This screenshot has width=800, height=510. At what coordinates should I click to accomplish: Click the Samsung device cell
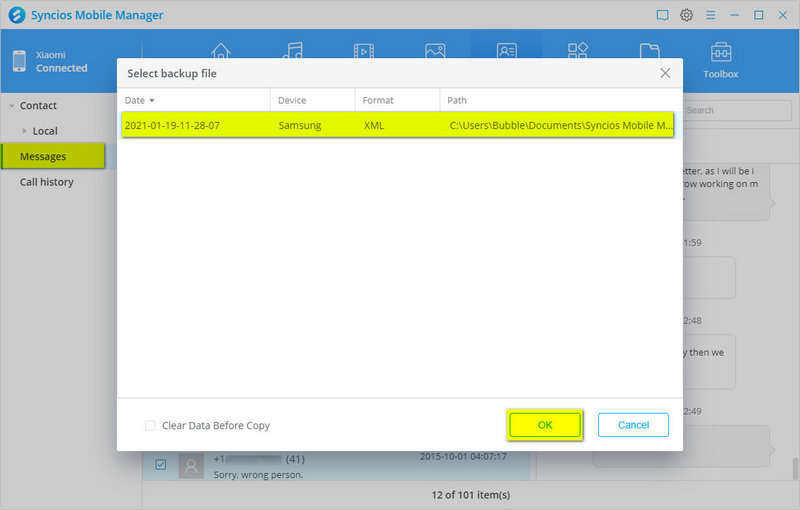tap(300, 125)
